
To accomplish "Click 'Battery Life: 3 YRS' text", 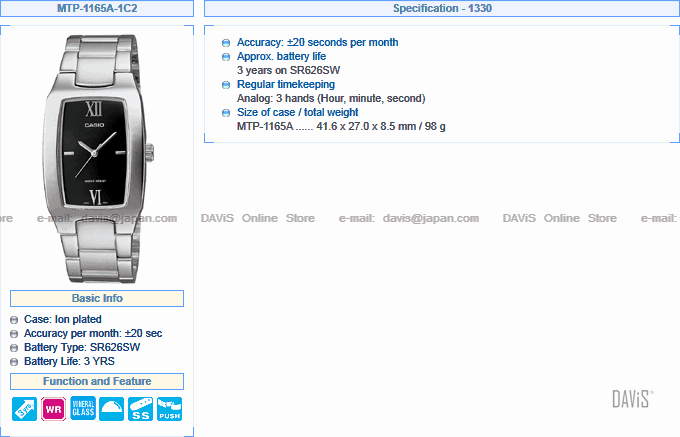I will pyautogui.click(x=69, y=361).
